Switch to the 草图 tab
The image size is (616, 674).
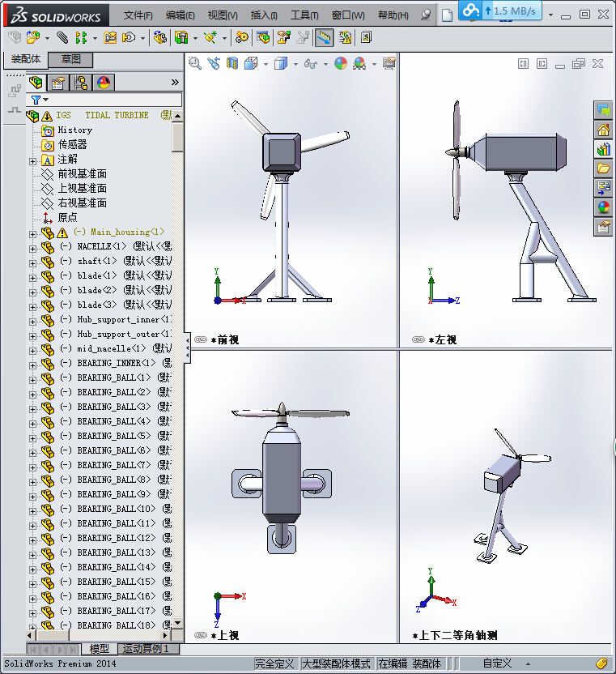pyautogui.click(x=71, y=59)
